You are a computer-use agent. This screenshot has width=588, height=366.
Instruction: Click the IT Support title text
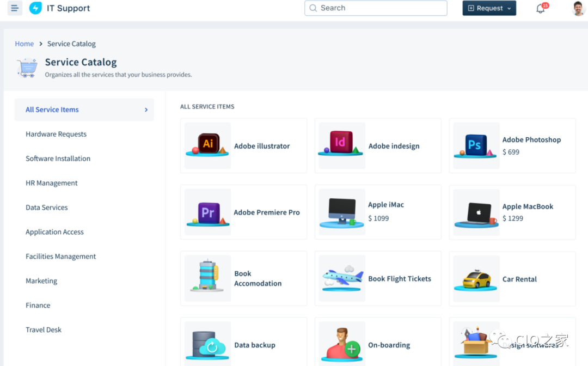click(x=68, y=8)
